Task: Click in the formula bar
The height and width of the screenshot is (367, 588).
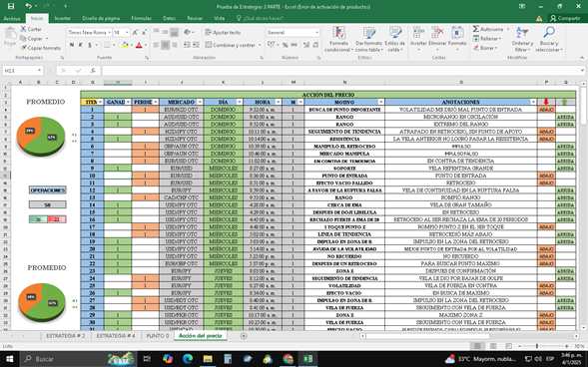Action: tap(341, 71)
